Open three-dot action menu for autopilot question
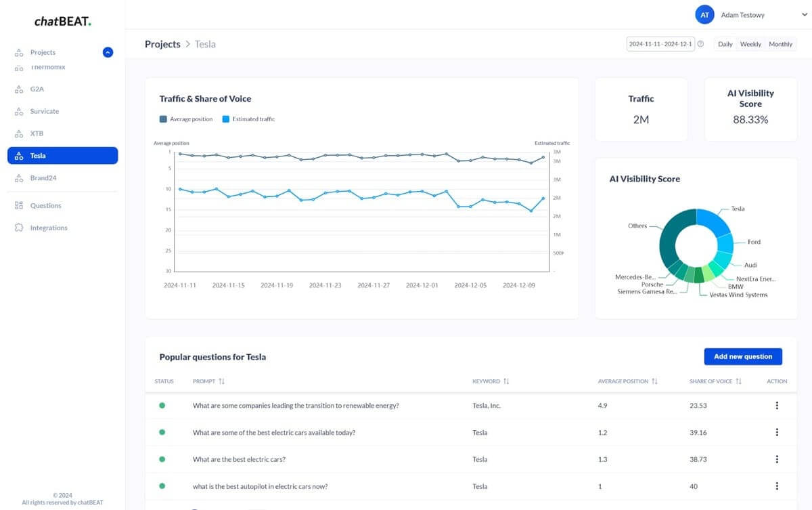 pos(777,486)
